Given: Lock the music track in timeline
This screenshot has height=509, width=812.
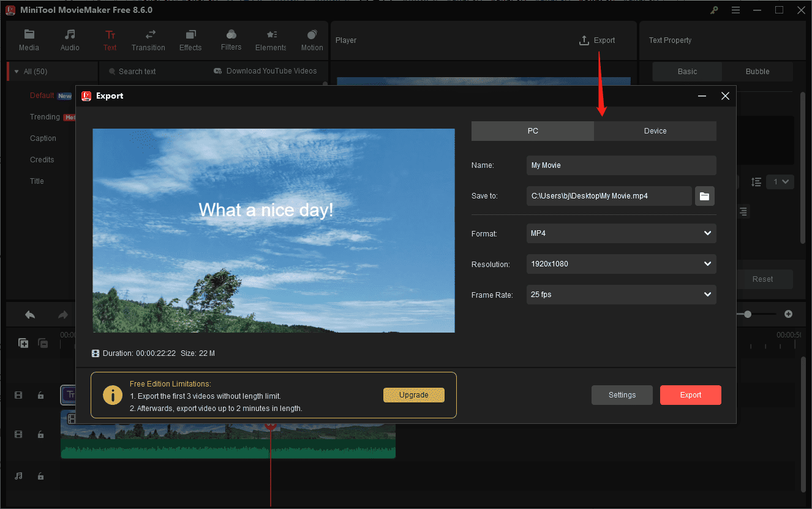Looking at the screenshot, I should [40, 476].
